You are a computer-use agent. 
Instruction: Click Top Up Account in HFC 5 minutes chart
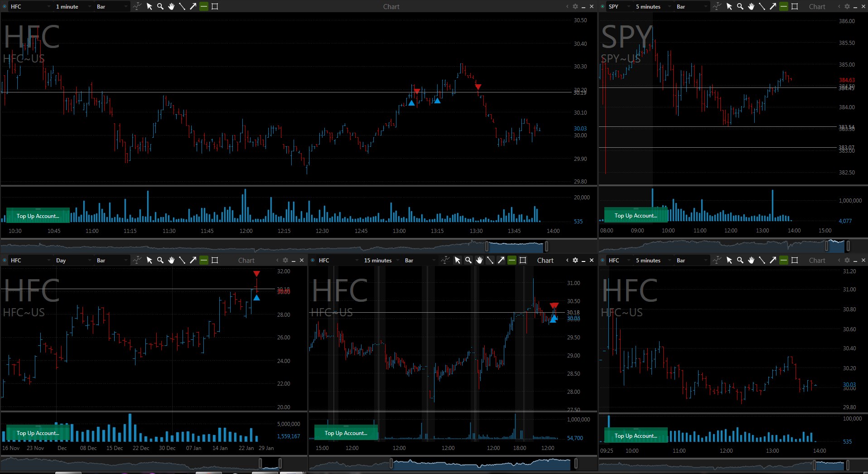[x=636, y=435]
